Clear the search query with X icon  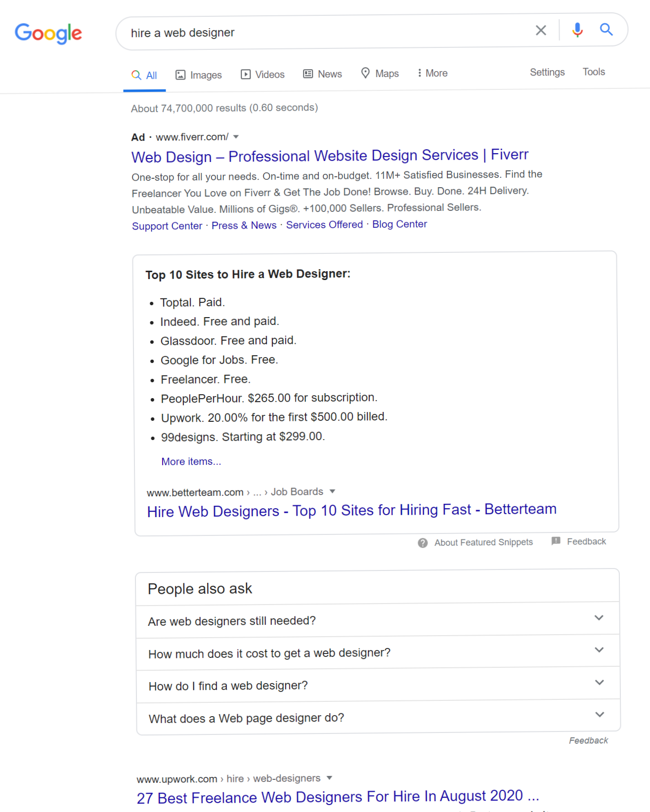pyautogui.click(x=541, y=31)
